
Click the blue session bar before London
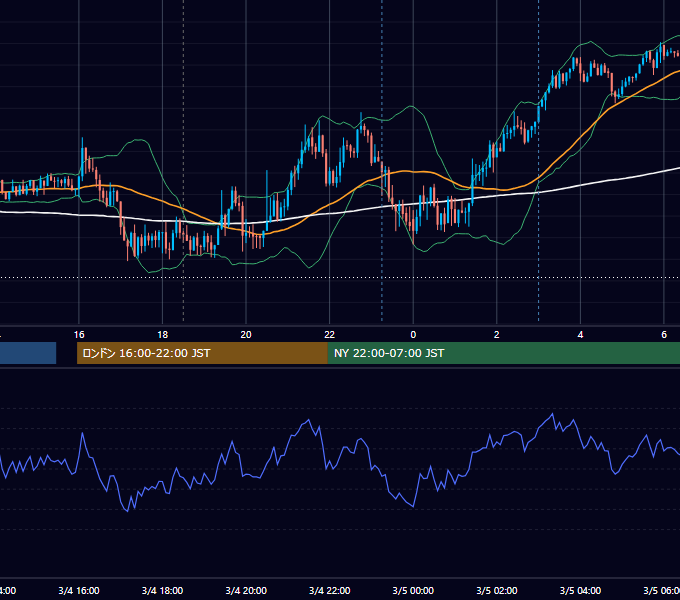[x=28, y=353]
